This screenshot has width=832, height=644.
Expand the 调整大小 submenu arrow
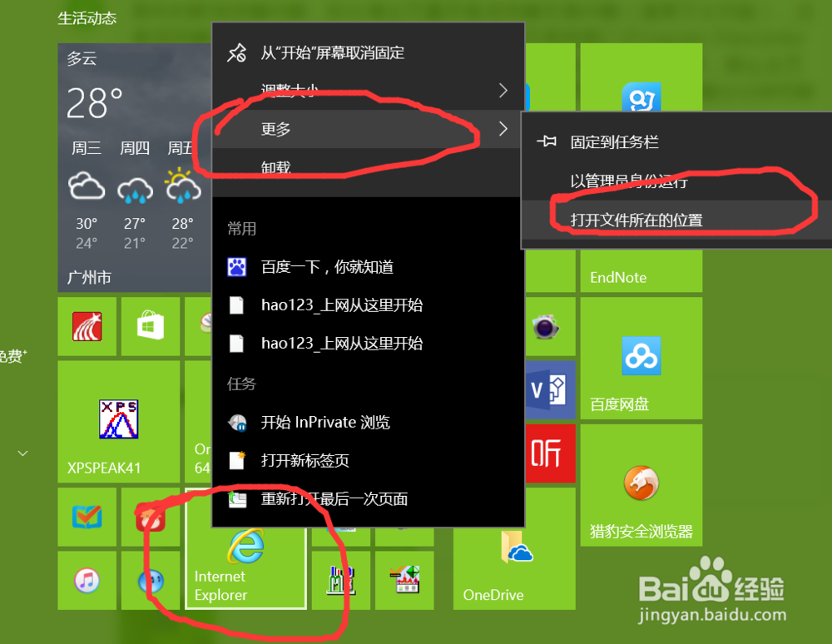503,91
